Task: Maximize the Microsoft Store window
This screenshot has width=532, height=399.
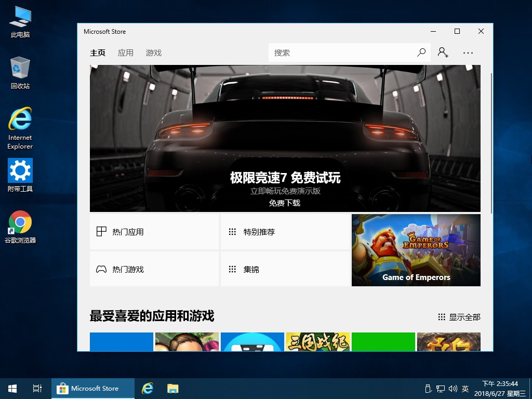Action: tap(457, 31)
